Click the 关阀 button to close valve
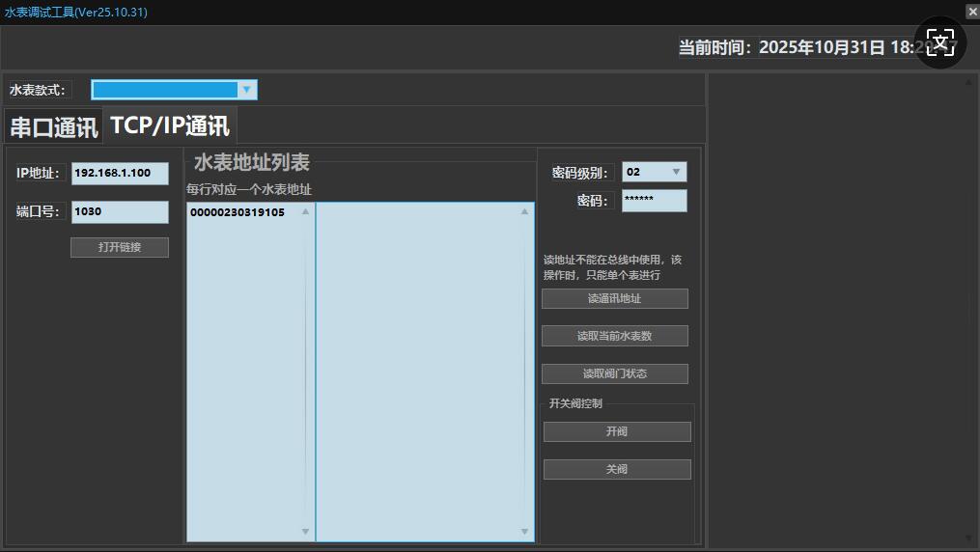The height and width of the screenshot is (552, 980). [x=617, y=469]
